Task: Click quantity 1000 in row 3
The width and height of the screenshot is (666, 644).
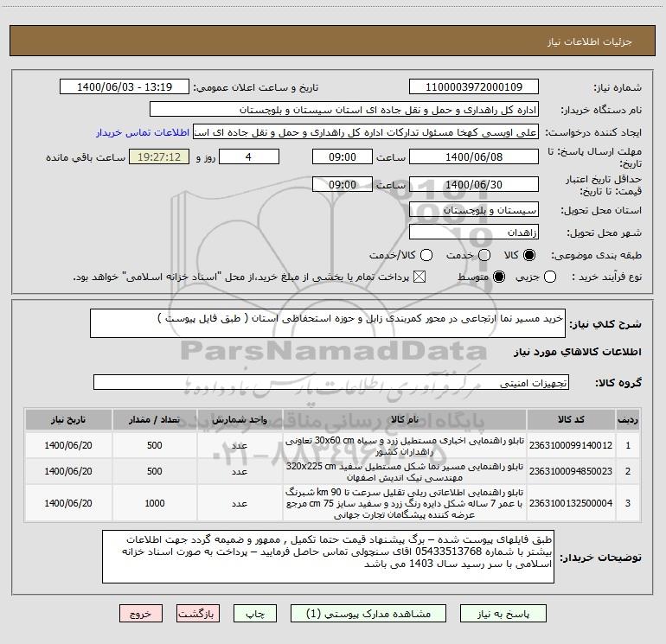Action: (155, 503)
